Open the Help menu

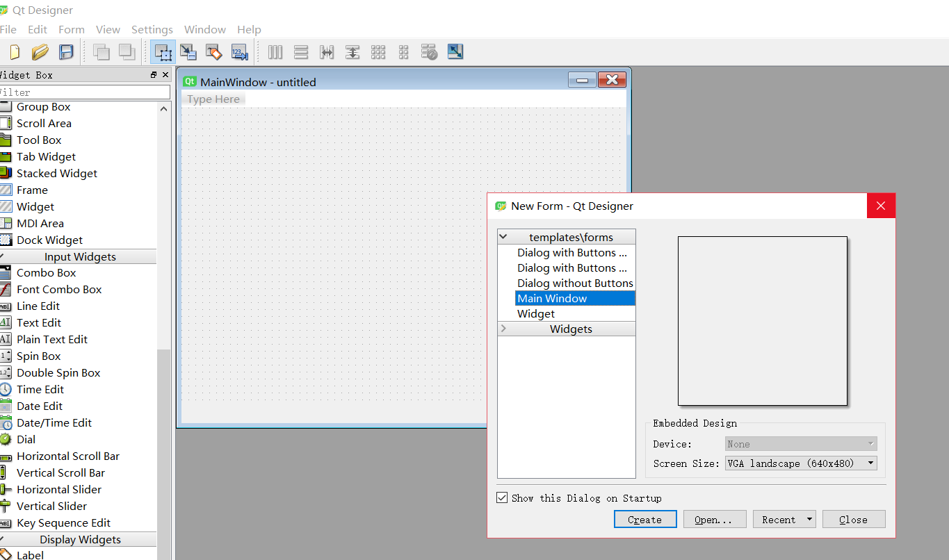tap(249, 29)
